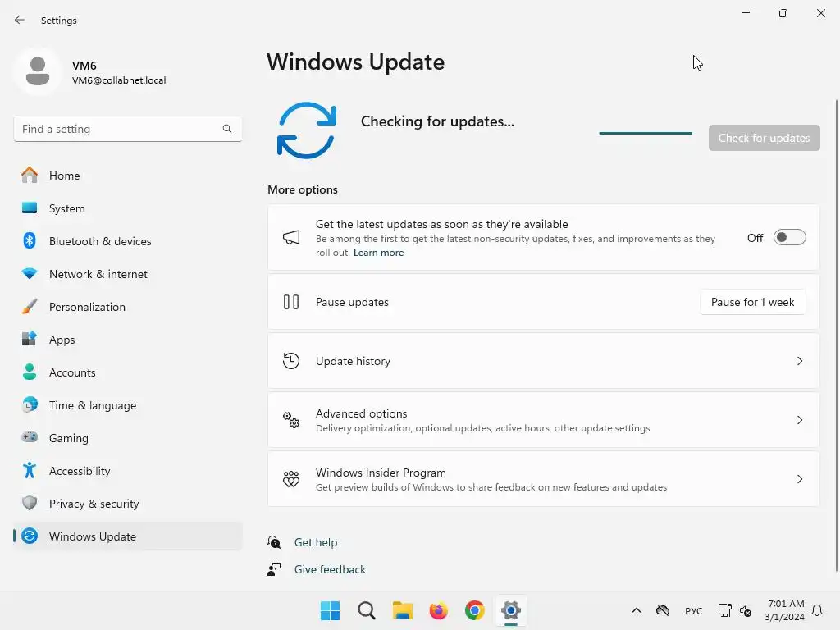
Task: Click Pause for 1 week button
Action: tap(753, 302)
